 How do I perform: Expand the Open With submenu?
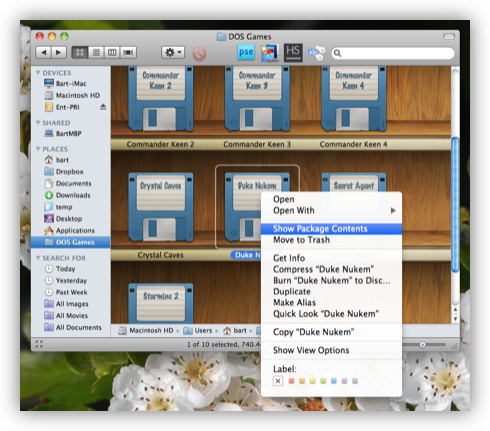(331, 210)
